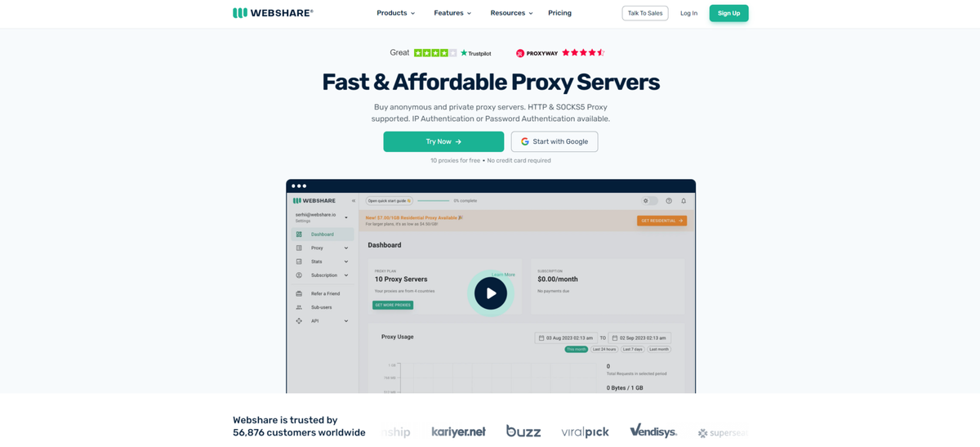Expand the Features chevron arrow
The width and height of the screenshot is (980, 447).
pyautogui.click(x=469, y=14)
